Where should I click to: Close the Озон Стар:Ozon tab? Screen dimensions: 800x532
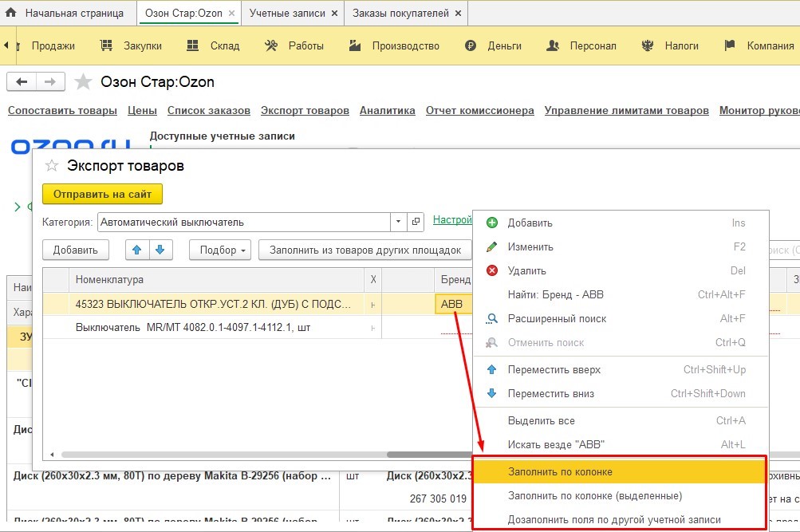[231, 14]
